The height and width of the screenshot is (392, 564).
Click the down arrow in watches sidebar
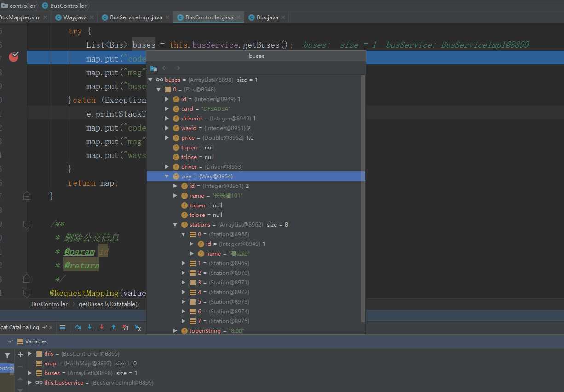point(20,390)
